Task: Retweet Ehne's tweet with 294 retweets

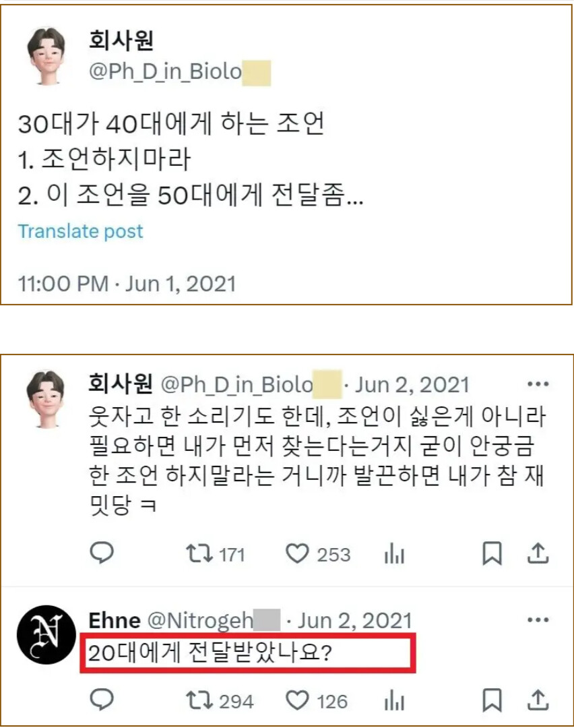Action: (x=220, y=700)
